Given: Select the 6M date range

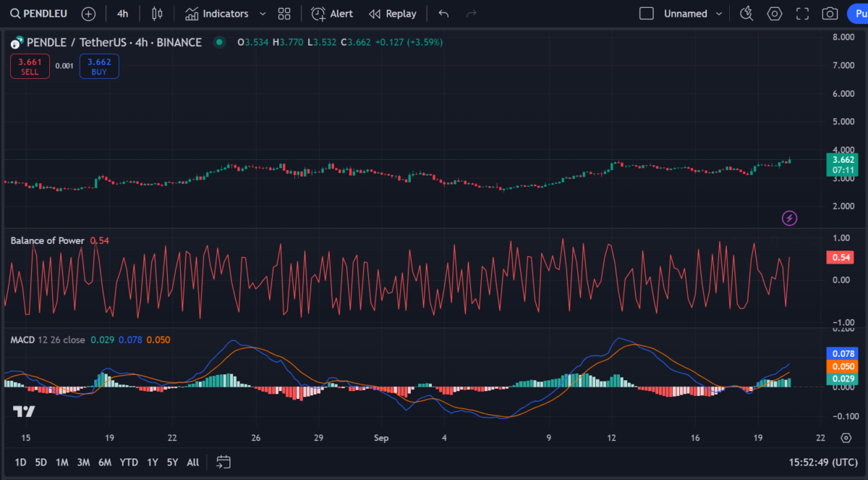Looking at the screenshot, I should 105,462.
